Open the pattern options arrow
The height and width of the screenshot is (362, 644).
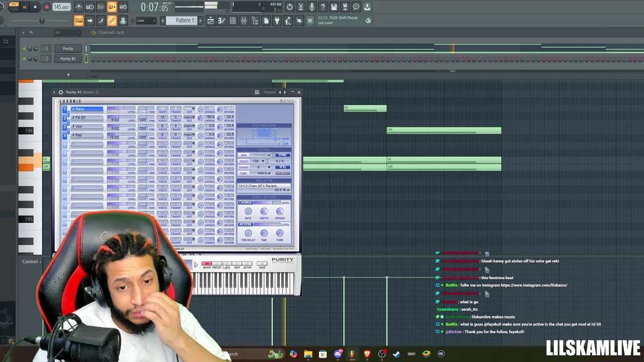pos(163,21)
